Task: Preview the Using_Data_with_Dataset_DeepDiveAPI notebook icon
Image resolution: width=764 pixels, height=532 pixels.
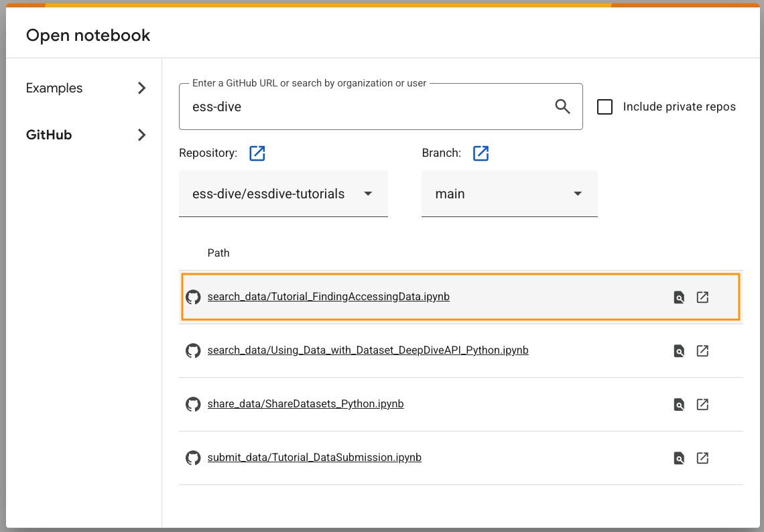Action: pos(679,351)
